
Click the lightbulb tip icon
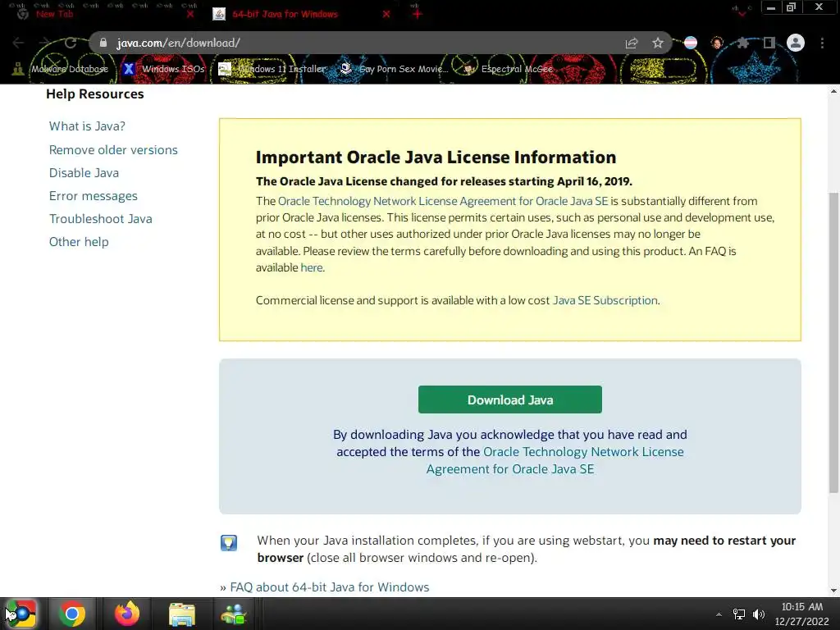coord(229,543)
